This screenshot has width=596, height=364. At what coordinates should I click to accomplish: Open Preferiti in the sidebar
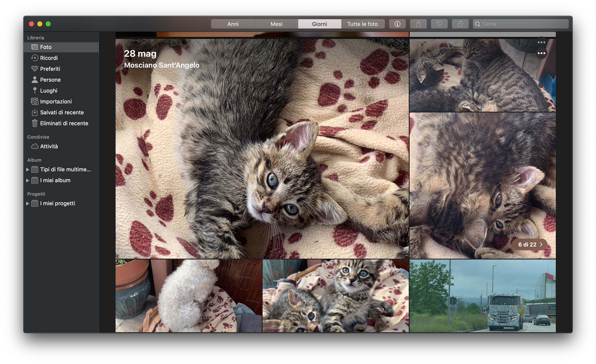click(61, 69)
